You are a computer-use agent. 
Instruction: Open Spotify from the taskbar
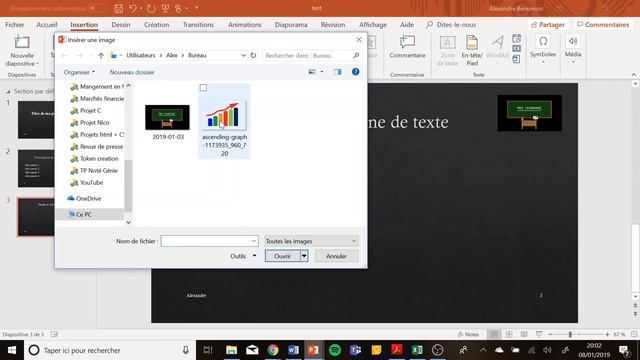point(335,350)
